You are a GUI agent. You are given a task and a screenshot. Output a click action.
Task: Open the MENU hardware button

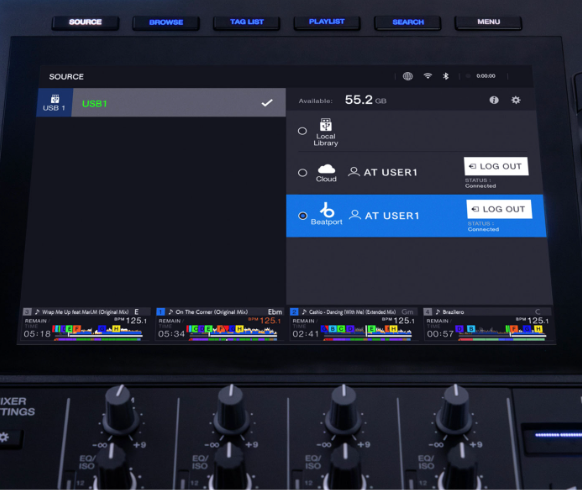[488, 22]
